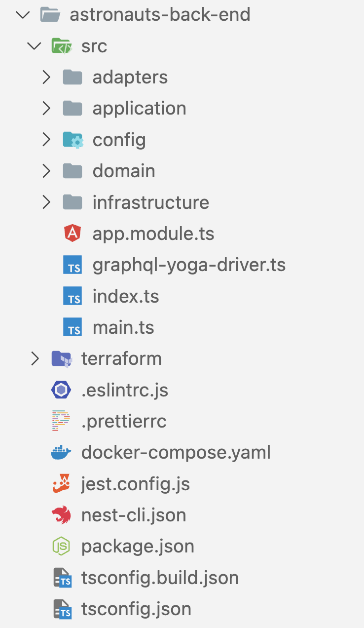Click the ESLint hexagon icon
The width and height of the screenshot is (364, 628).
click(x=61, y=390)
